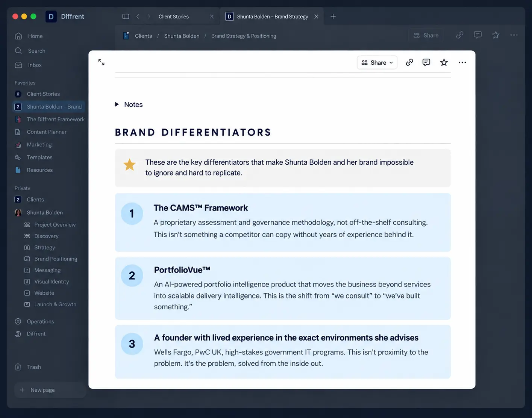The width and height of the screenshot is (532, 418).
Task: Open the modal's three-dot more options
Action: (x=462, y=62)
